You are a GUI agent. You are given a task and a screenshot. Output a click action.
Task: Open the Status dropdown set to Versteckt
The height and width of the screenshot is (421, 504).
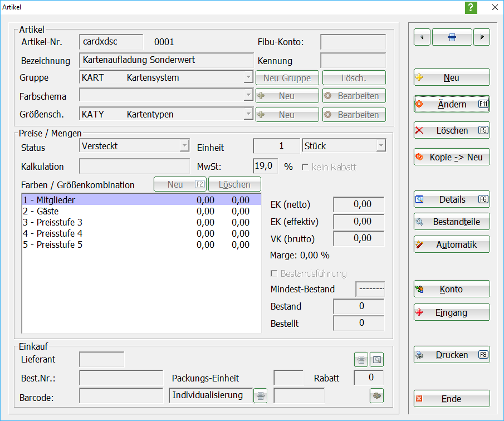[184, 146]
